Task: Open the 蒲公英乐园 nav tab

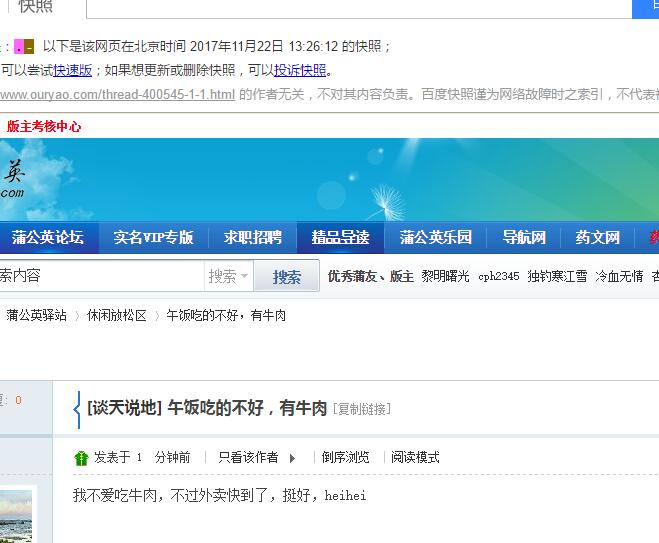Action: point(435,237)
